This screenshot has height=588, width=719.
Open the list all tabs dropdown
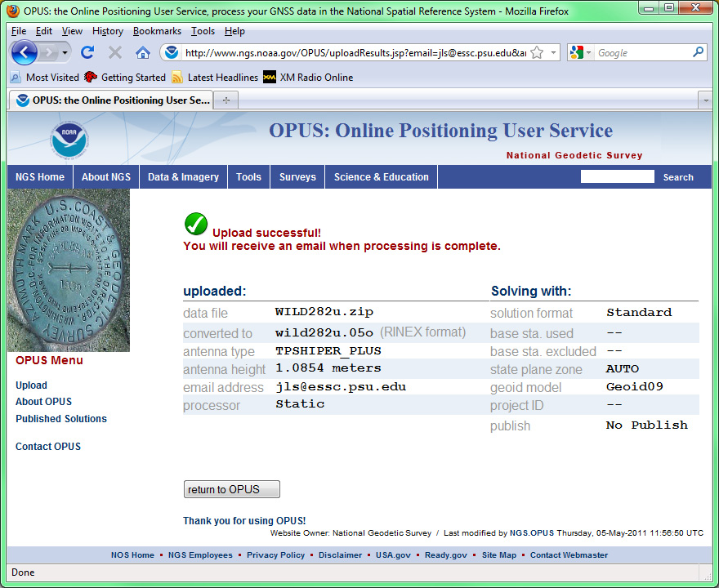[x=705, y=100]
